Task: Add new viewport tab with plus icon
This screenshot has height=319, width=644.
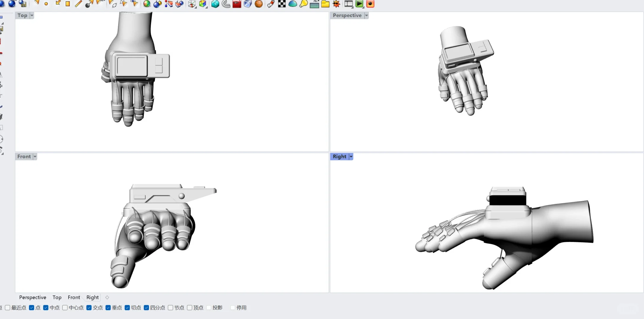Action: click(107, 297)
